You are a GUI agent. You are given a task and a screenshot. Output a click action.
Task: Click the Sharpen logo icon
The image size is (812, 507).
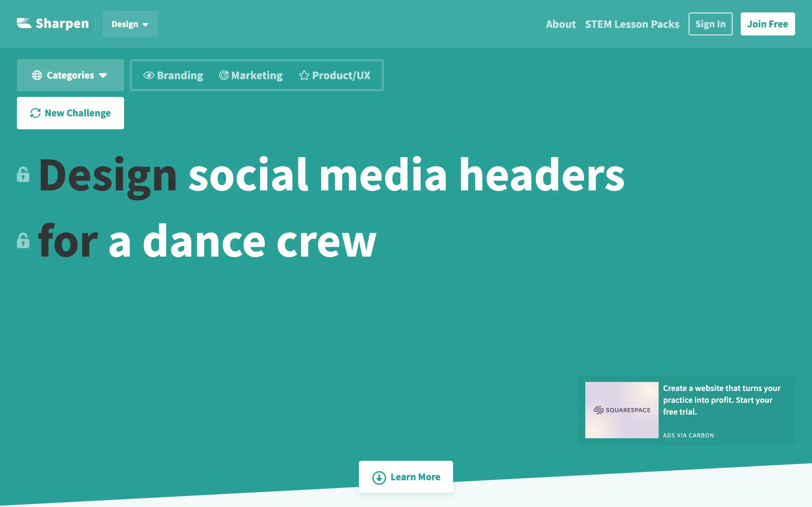pos(24,23)
